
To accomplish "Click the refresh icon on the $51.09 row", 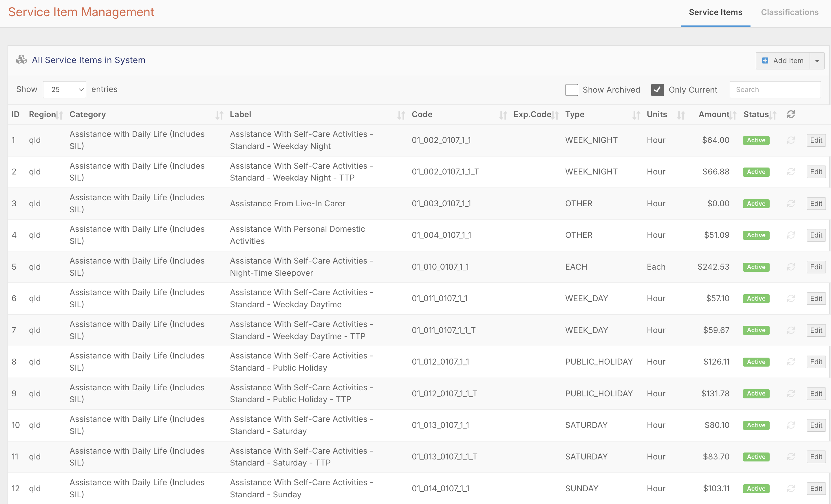I will (x=791, y=235).
